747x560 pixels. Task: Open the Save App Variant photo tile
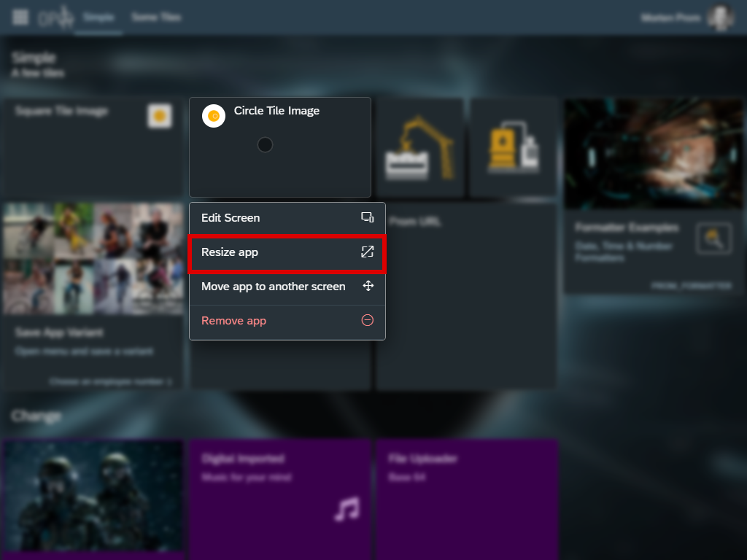click(x=93, y=292)
